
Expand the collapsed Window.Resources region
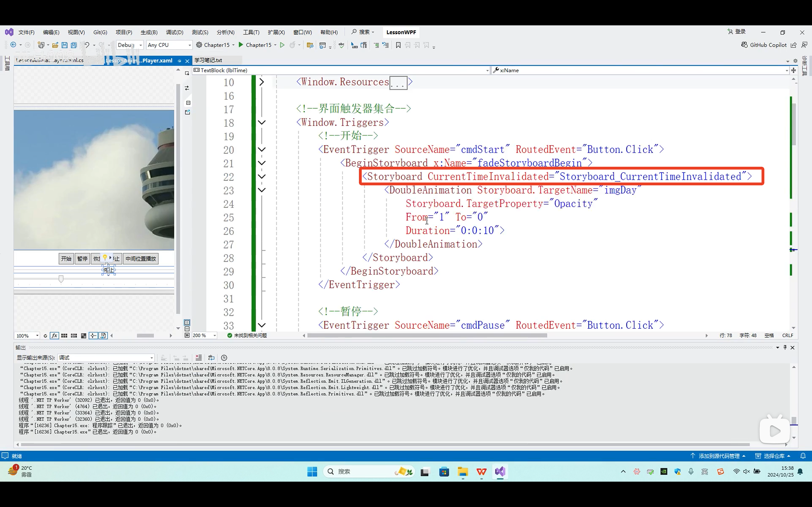point(262,82)
